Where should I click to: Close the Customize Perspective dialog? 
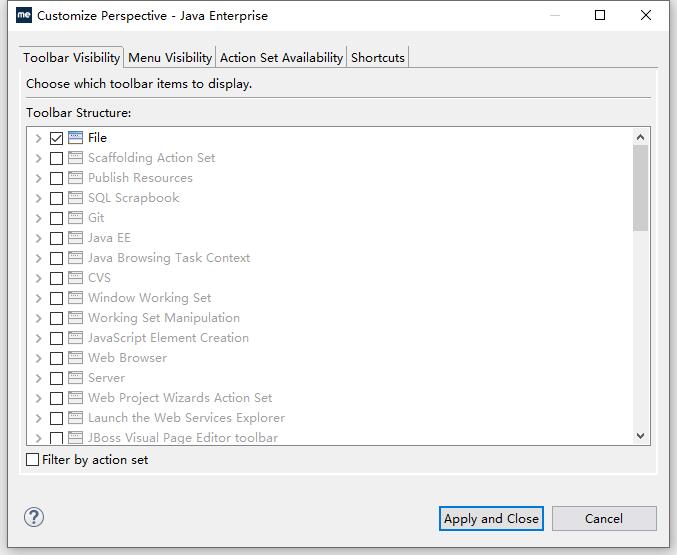[646, 16]
